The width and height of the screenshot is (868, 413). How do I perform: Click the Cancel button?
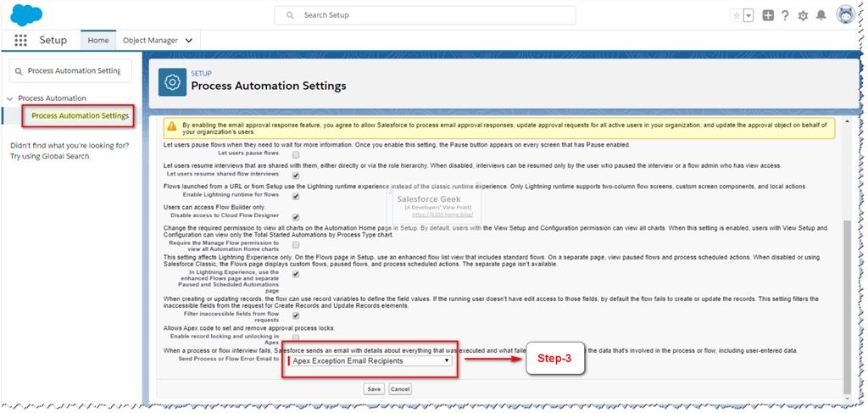400,389
